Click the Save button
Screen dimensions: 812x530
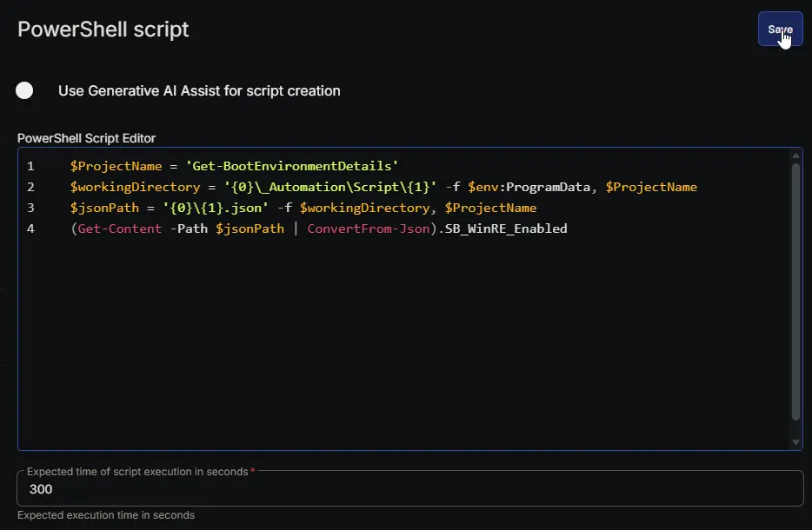(x=780, y=29)
